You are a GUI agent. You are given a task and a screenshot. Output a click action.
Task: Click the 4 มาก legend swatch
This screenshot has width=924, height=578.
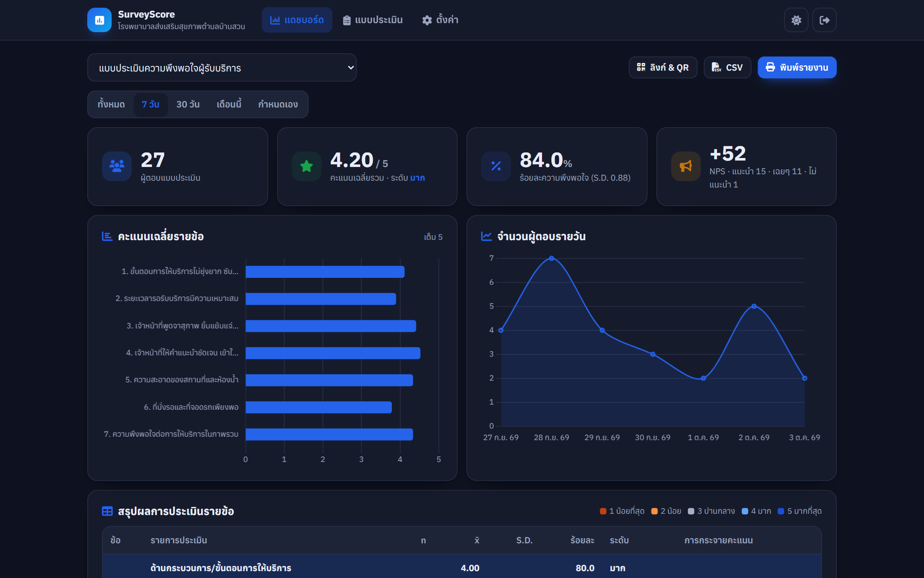point(745,511)
